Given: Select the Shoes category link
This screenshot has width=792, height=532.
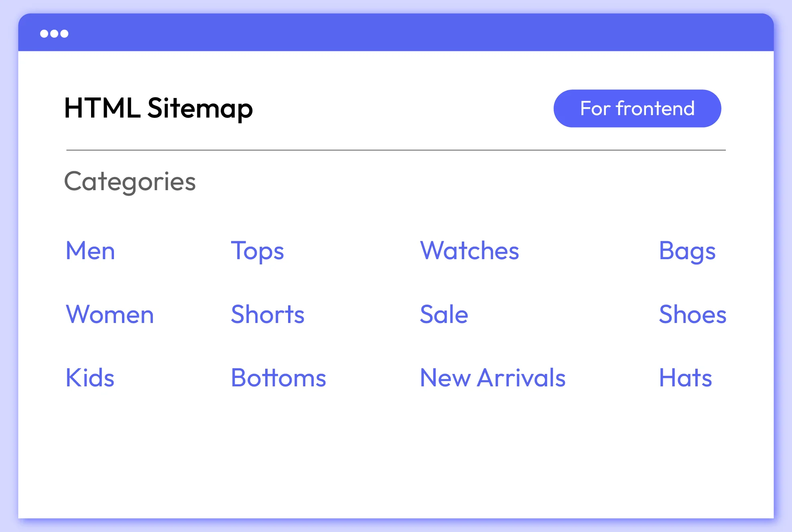Looking at the screenshot, I should click(692, 314).
